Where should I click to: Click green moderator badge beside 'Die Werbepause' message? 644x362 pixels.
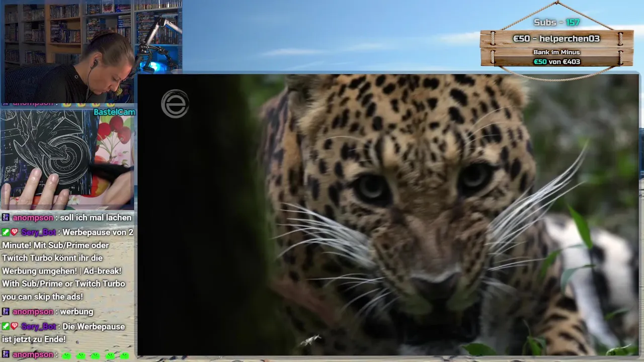[x=6, y=326]
